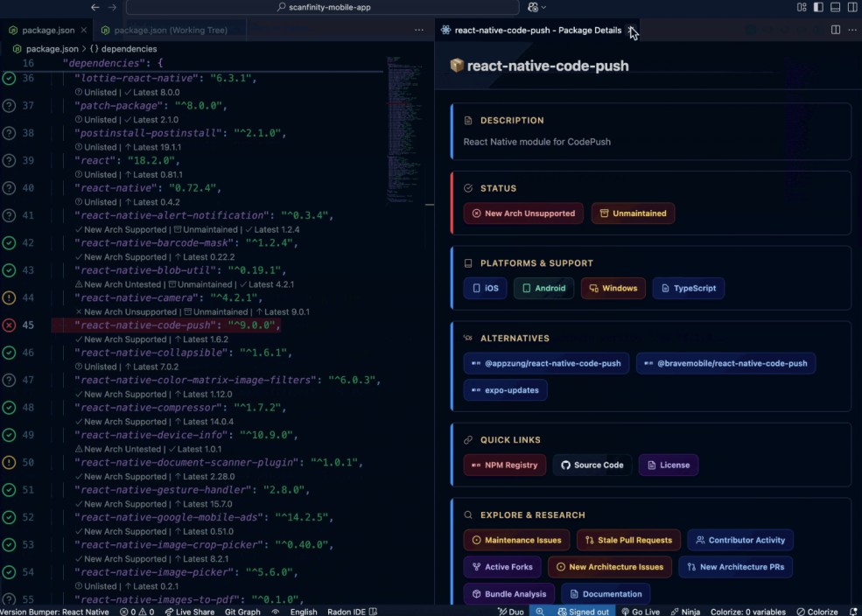This screenshot has width=862, height=616.
Task: Select react-native-code-push Package Details tab
Action: [x=537, y=31]
